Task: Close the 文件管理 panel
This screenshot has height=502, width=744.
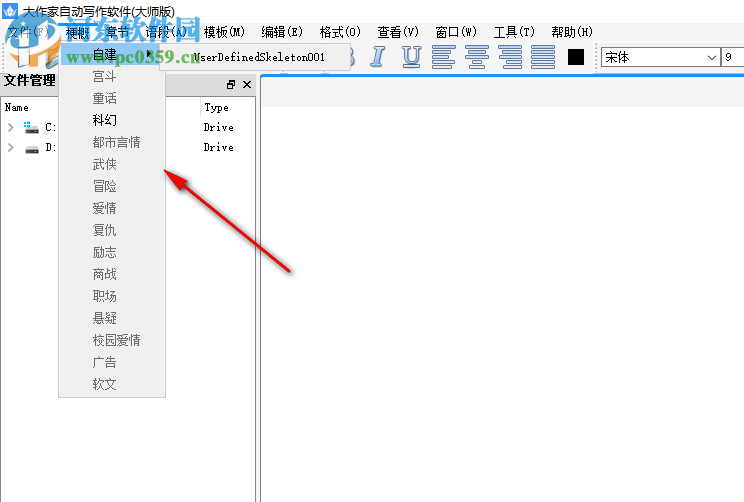Action: [x=247, y=84]
